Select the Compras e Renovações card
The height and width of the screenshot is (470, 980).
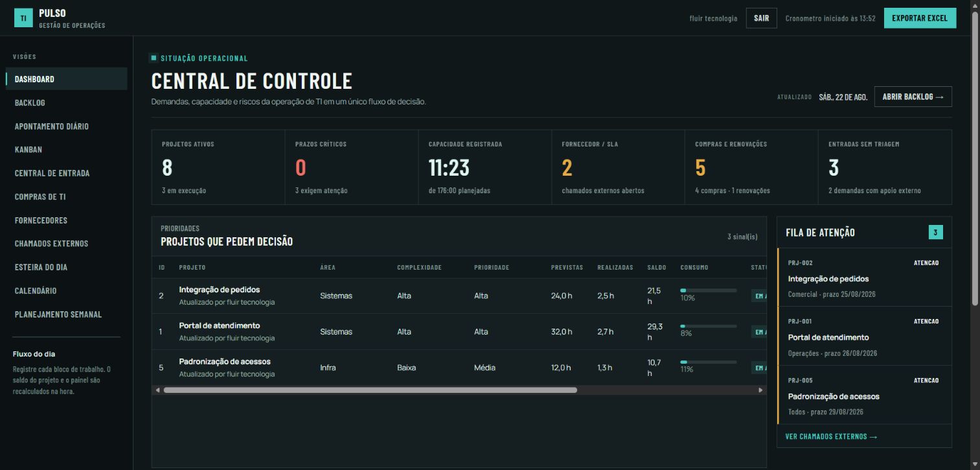(752, 167)
